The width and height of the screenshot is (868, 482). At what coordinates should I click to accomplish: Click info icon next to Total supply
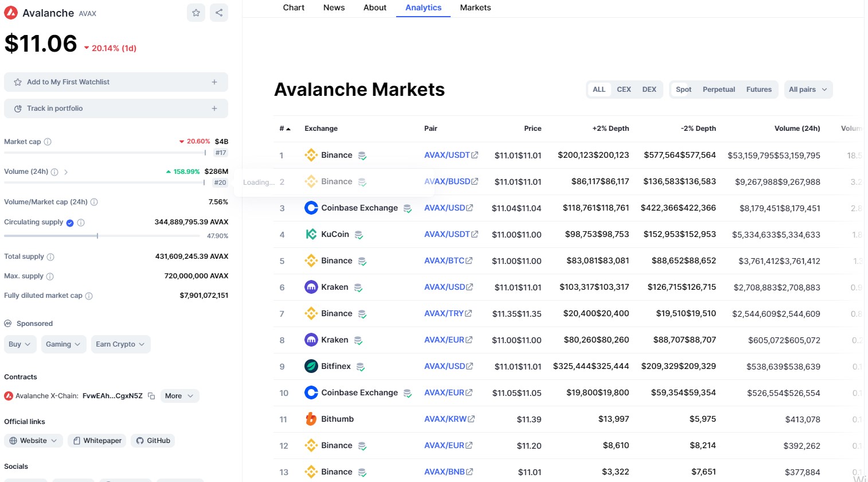click(x=50, y=257)
